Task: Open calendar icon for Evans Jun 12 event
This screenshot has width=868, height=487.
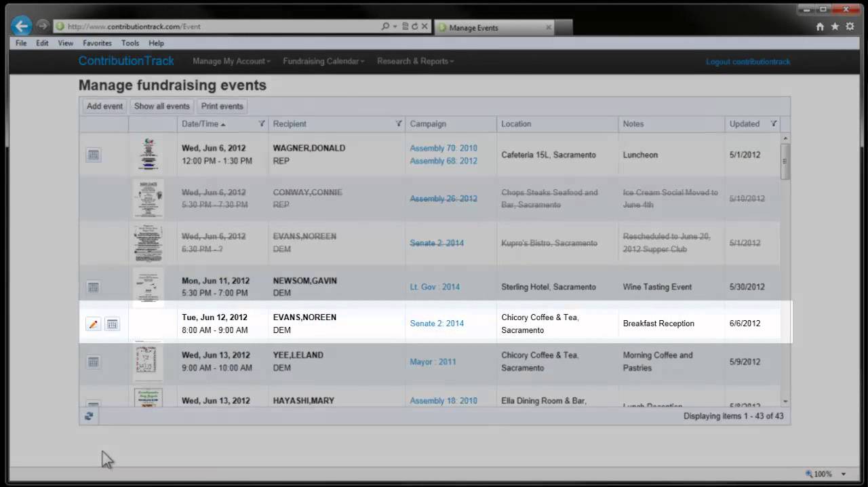Action: coord(113,324)
